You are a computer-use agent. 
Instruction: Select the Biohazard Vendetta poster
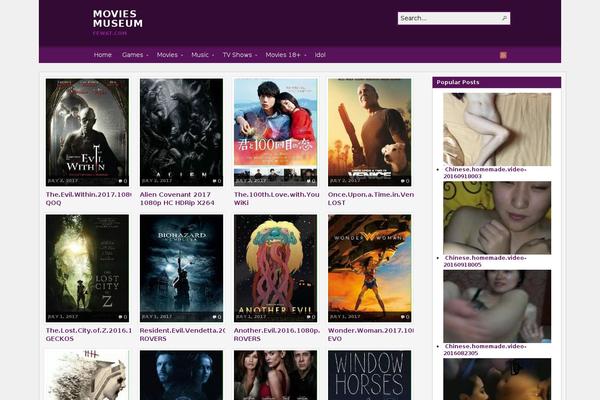(181, 268)
